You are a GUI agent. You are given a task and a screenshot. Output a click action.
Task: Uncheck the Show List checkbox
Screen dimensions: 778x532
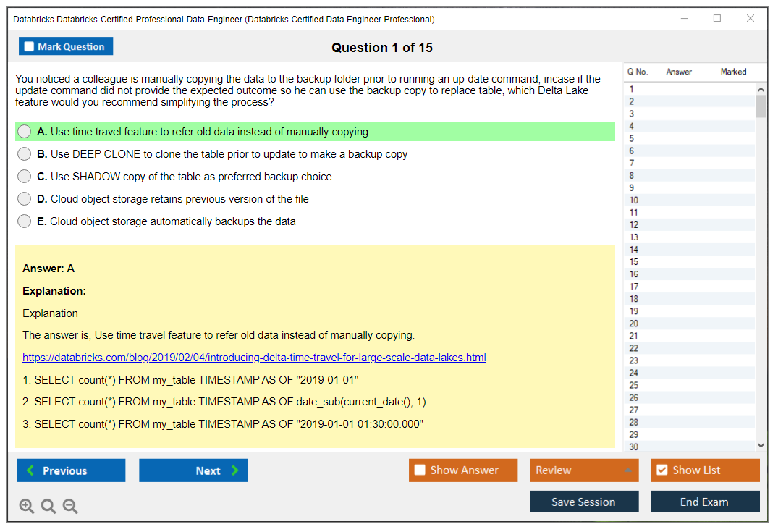[661, 470]
